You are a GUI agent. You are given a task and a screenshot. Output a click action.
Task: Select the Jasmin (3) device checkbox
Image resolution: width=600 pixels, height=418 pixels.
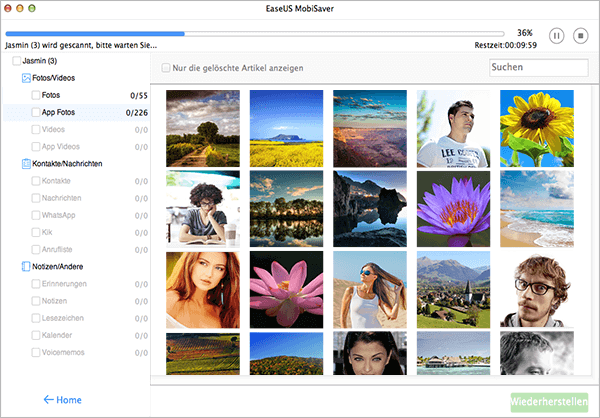pos(17,61)
